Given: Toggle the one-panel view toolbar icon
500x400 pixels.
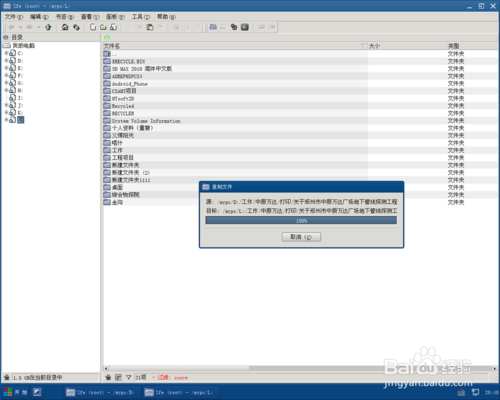Looking at the screenshot, I should [x=213, y=27].
